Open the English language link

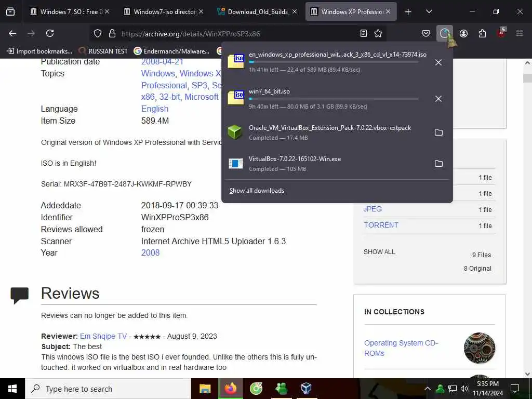click(155, 109)
